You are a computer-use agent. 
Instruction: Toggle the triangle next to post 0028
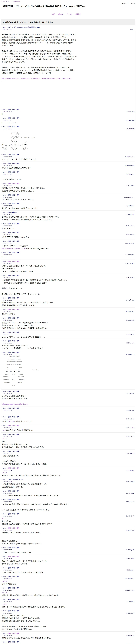pos(2,434)
